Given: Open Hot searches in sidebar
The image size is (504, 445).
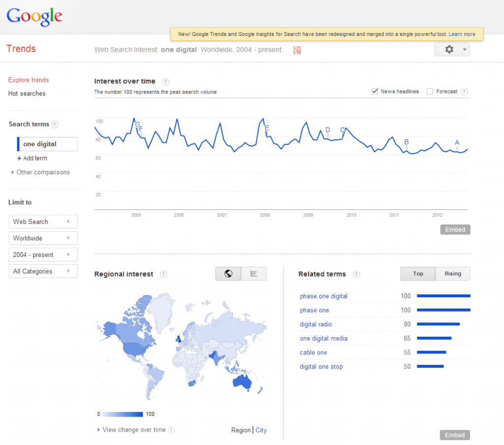Looking at the screenshot, I should (x=27, y=94).
